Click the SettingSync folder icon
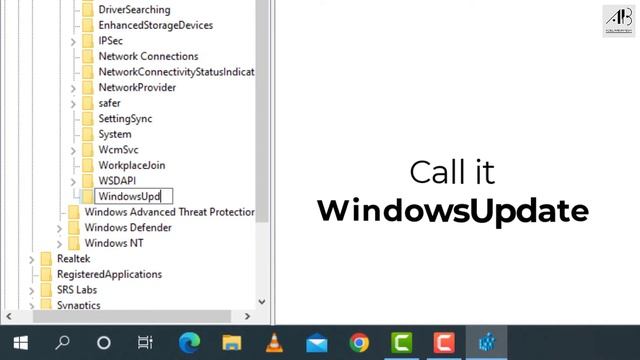 (x=88, y=119)
